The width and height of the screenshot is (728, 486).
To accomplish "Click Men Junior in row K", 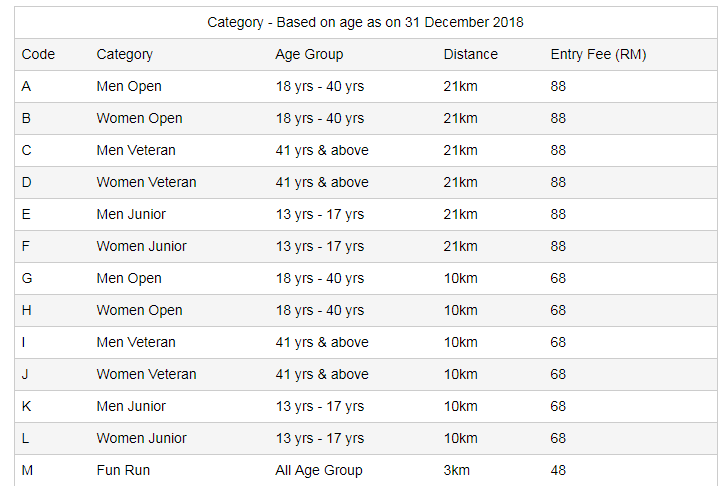I will click(131, 407).
